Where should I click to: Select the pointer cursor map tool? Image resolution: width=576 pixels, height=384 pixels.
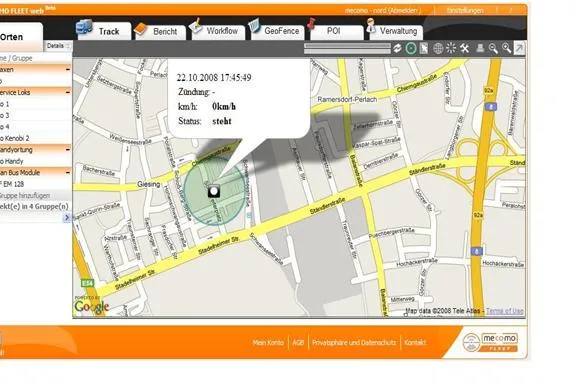click(424, 48)
